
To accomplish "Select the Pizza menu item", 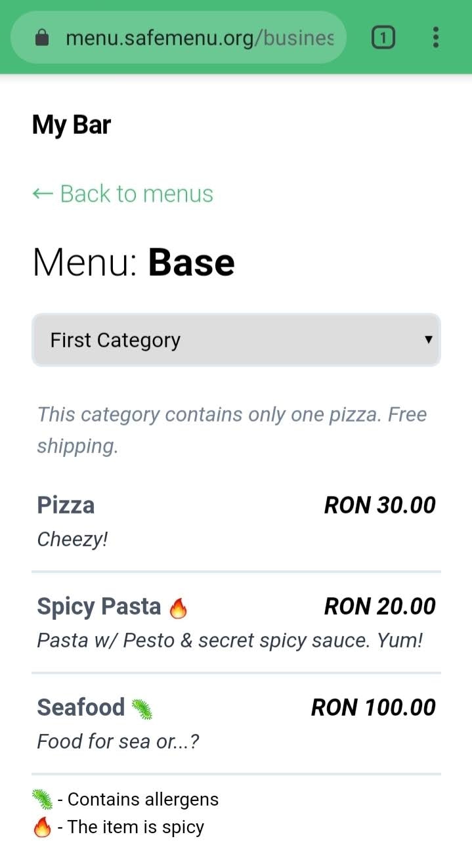I will pyautogui.click(x=66, y=505).
